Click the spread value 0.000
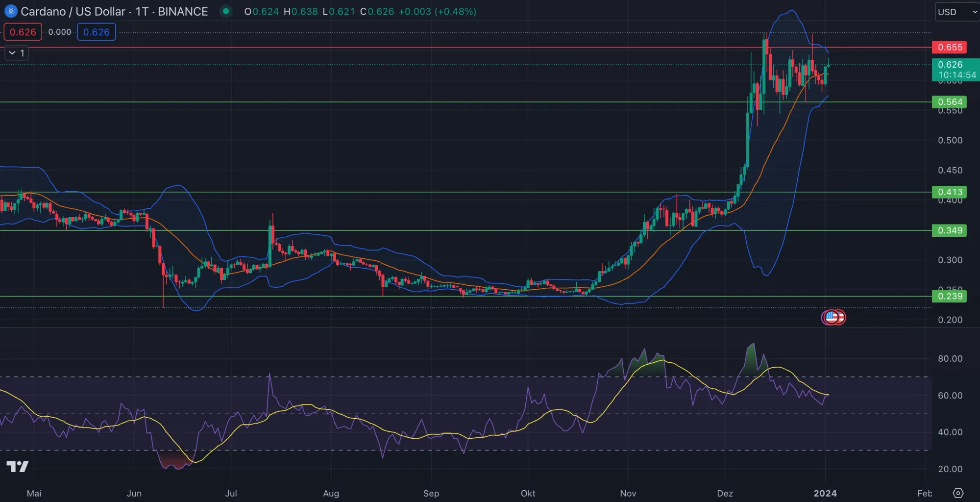The height and width of the screenshot is (502, 980). coord(60,32)
